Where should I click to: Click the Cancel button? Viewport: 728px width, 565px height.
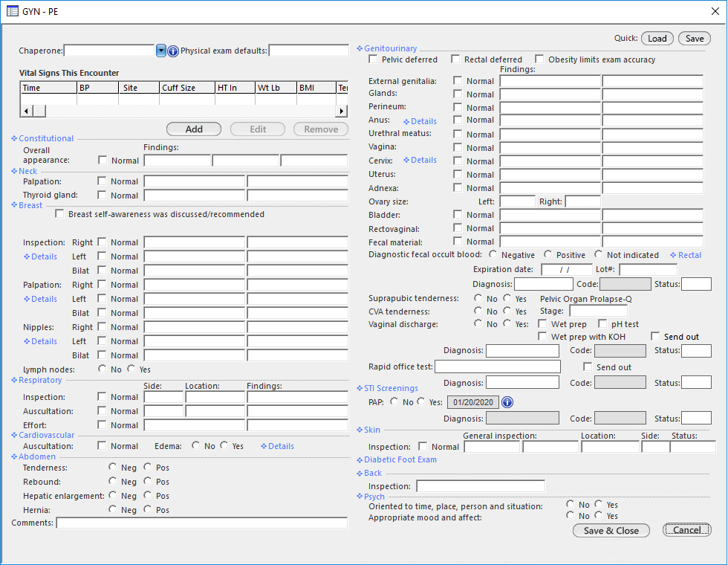pyautogui.click(x=686, y=530)
